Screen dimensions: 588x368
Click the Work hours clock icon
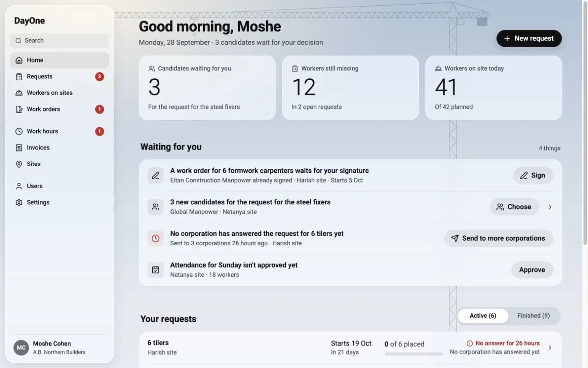click(19, 131)
